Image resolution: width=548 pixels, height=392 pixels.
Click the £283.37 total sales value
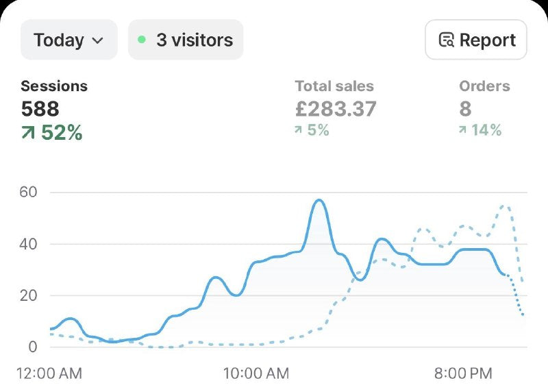click(x=336, y=109)
